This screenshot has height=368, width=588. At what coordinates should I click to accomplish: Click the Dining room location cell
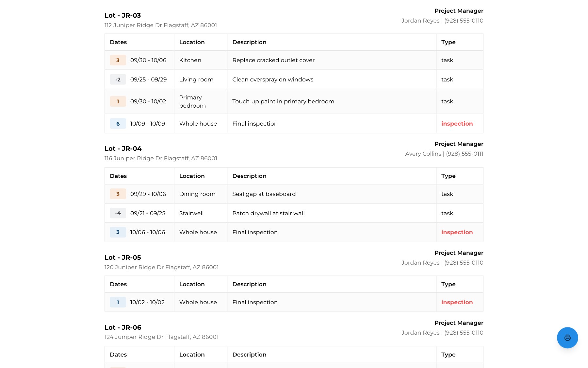[201, 194]
